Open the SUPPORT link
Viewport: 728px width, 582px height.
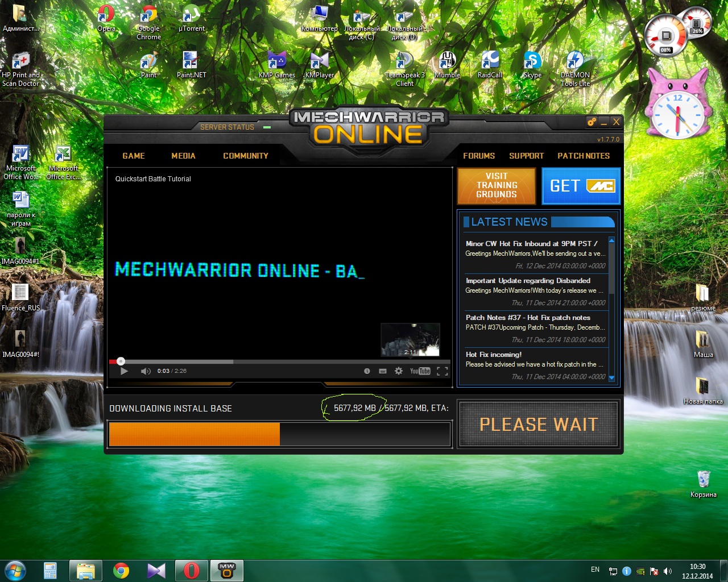coord(526,156)
